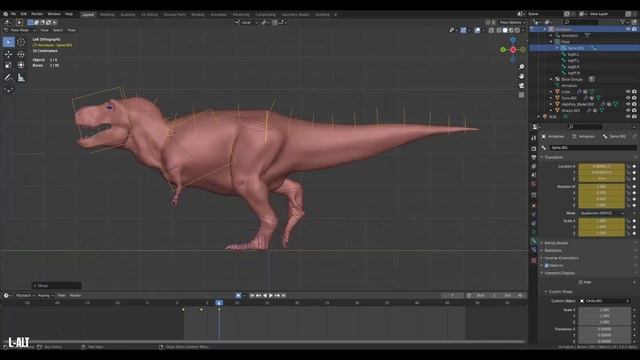Select rendered viewport shading mode

(517, 30)
